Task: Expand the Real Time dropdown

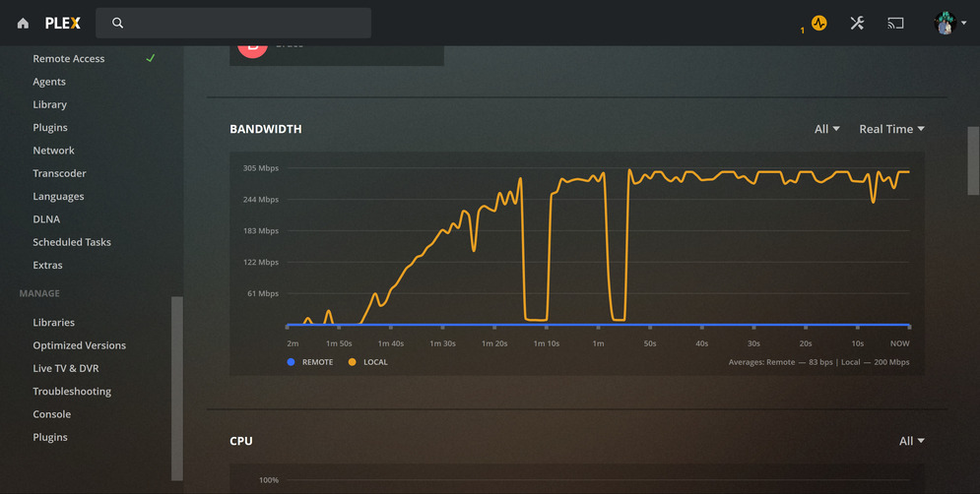Action: pyautogui.click(x=891, y=129)
